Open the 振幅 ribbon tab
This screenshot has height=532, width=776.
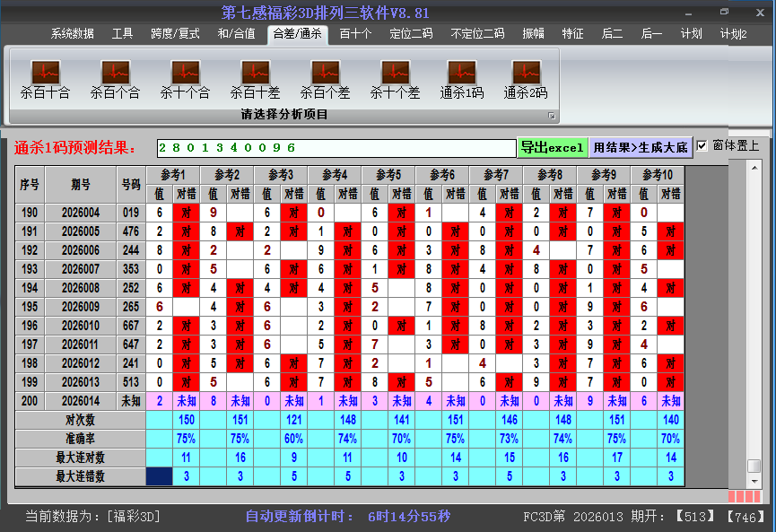(534, 34)
